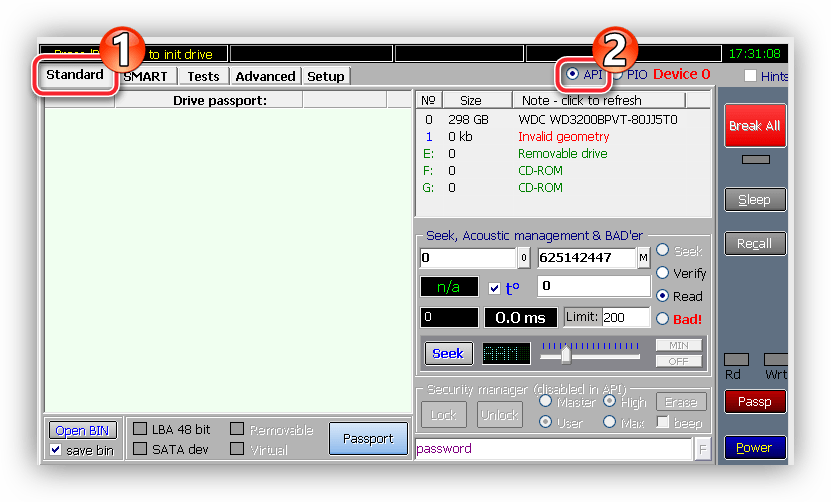This screenshot has height=502, width=831.
Task: Select the F: CD-ROM row
Action: tap(563, 171)
